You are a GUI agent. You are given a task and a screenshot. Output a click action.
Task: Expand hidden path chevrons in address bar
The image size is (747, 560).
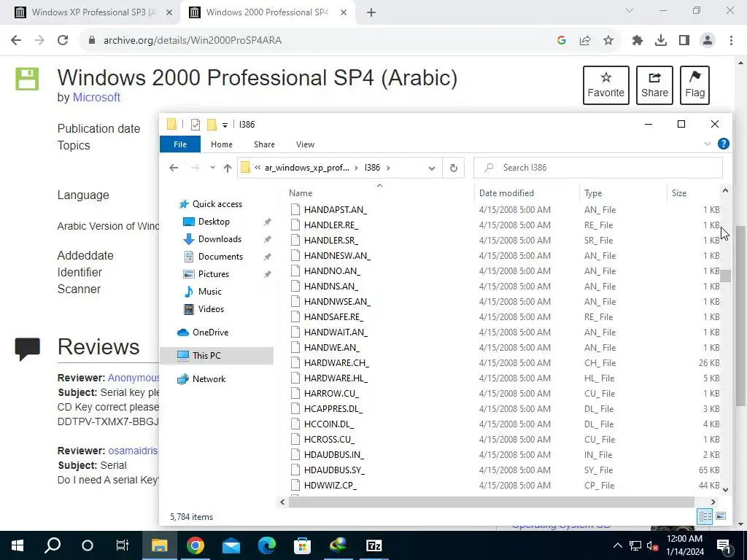pos(258,168)
